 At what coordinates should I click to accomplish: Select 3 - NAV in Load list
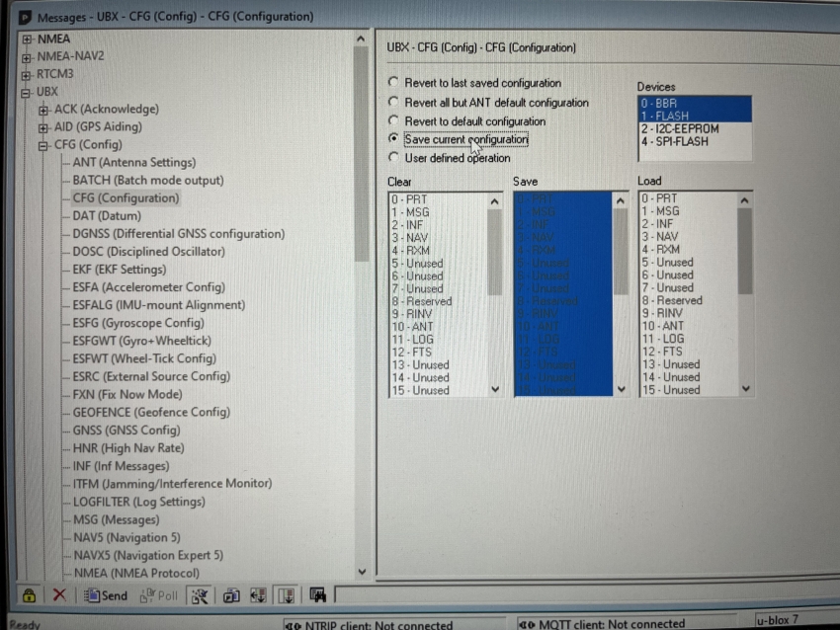coord(689,237)
